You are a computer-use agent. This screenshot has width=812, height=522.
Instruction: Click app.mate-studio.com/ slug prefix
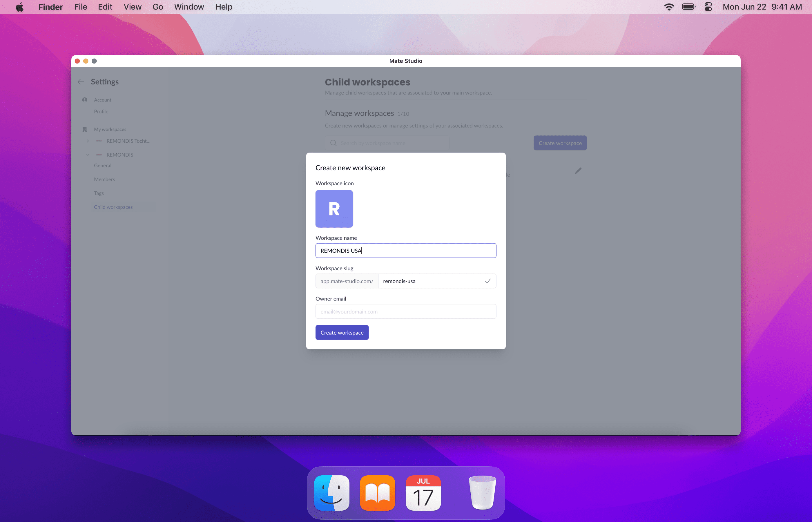click(347, 281)
